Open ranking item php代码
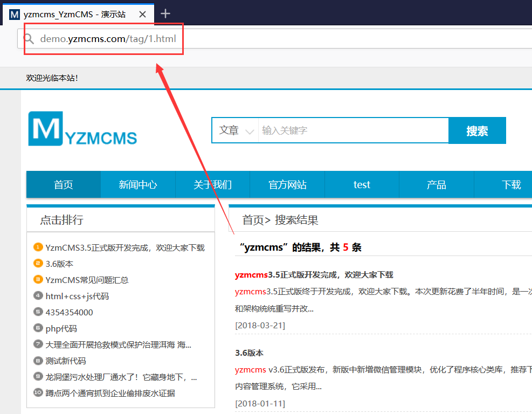 61,328
